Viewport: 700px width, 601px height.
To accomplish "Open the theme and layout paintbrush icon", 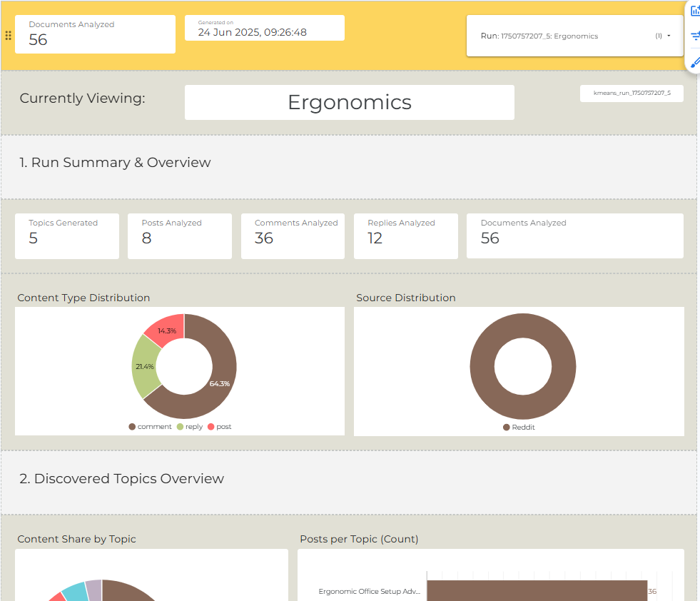I will pos(695,63).
